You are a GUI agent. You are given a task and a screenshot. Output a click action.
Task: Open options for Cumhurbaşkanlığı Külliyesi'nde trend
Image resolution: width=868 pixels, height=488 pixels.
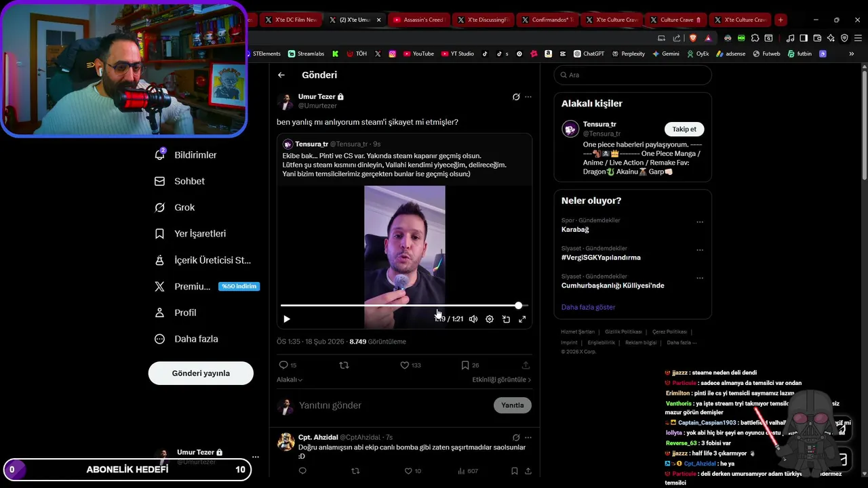coord(700,278)
